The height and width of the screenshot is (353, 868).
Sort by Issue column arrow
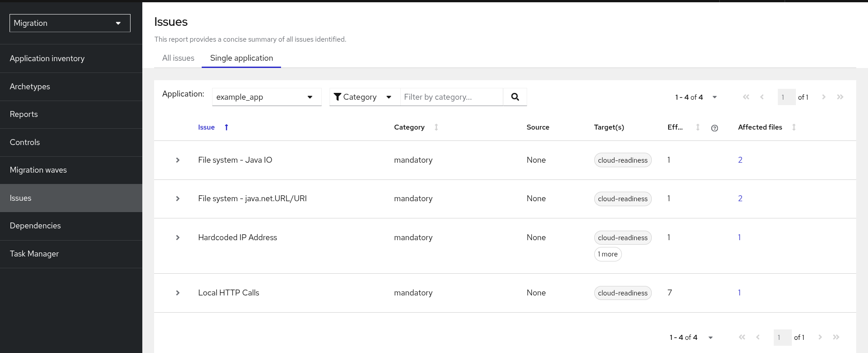click(226, 127)
